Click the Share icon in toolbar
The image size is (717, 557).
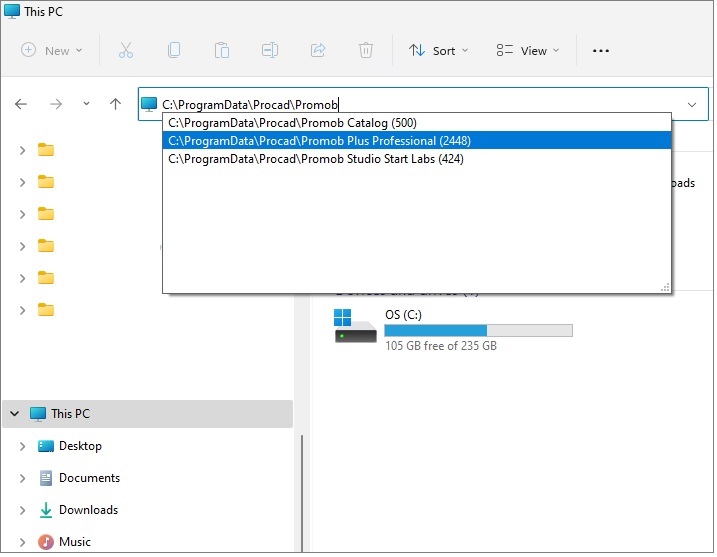(x=318, y=50)
